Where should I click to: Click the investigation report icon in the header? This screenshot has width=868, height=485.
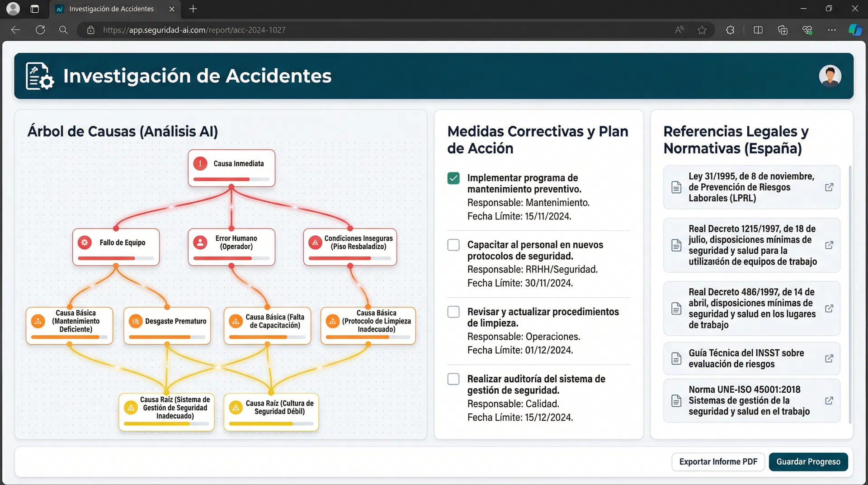click(x=39, y=76)
